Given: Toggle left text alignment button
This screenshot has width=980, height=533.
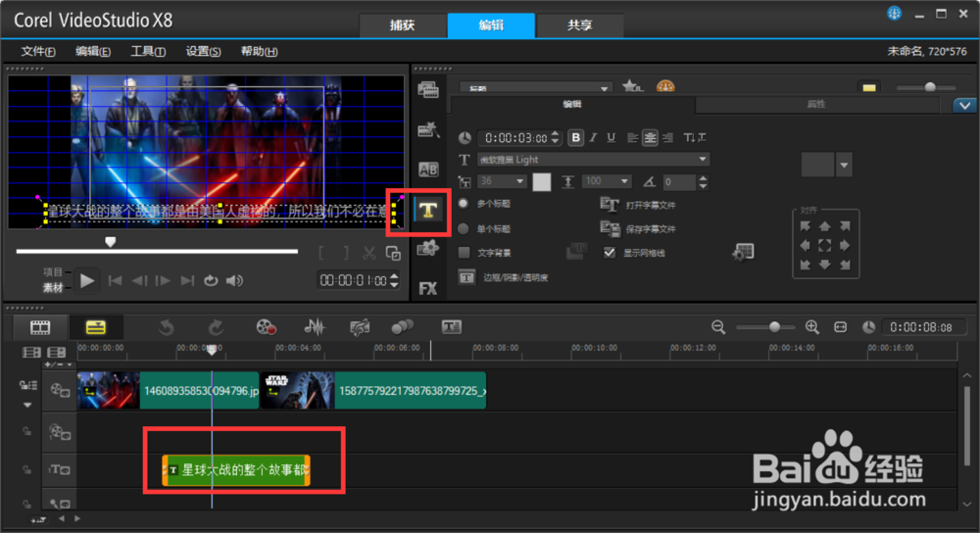Looking at the screenshot, I should (632, 137).
